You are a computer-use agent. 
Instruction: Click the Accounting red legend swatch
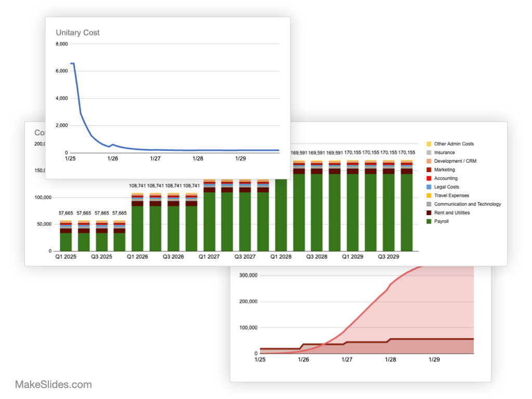pos(429,179)
